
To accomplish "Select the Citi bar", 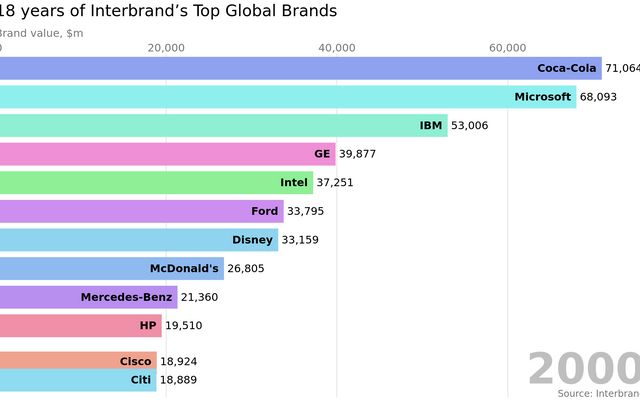I will pos(78,380).
